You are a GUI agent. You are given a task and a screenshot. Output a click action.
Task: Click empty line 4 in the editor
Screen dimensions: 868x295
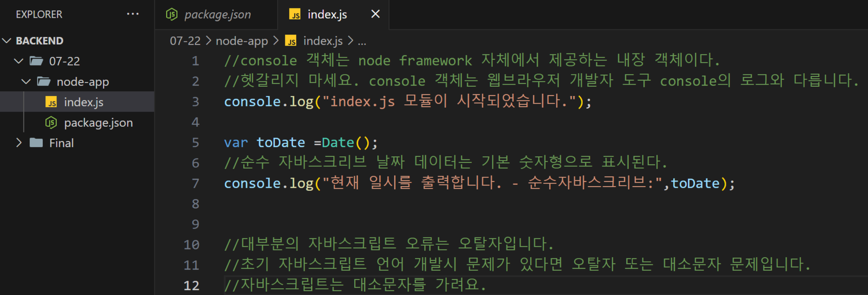pos(545,122)
